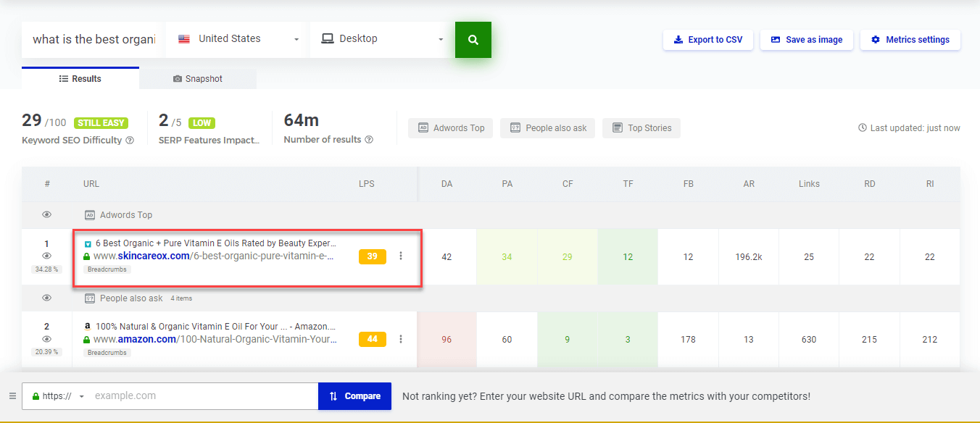
Task: Click the STILL EASY difficulty badge
Action: [101, 123]
